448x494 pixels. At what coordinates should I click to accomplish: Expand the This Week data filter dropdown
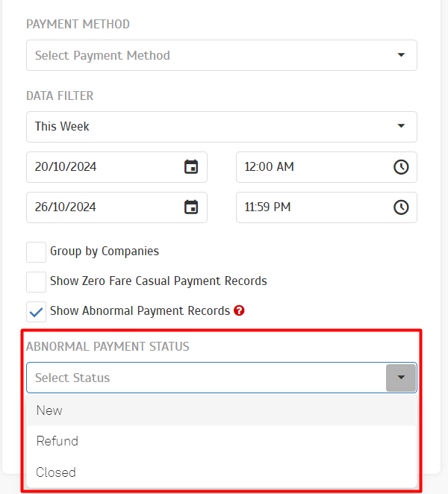tap(221, 127)
